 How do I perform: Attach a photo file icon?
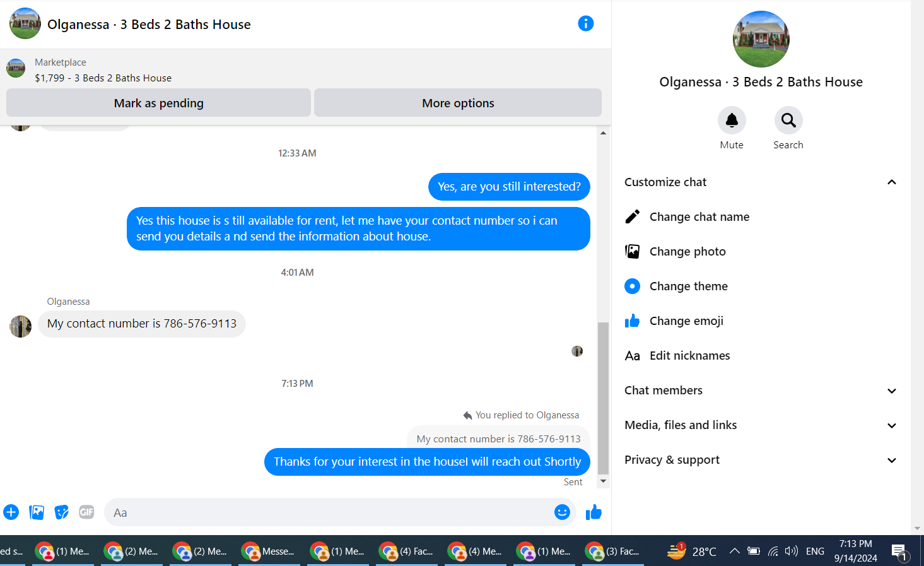(x=37, y=512)
